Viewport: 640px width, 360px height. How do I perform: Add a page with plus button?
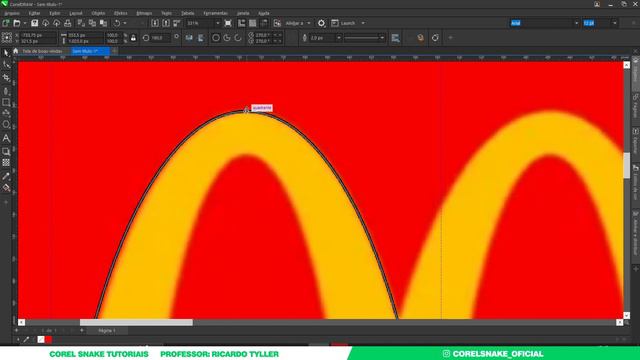pos(82,330)
